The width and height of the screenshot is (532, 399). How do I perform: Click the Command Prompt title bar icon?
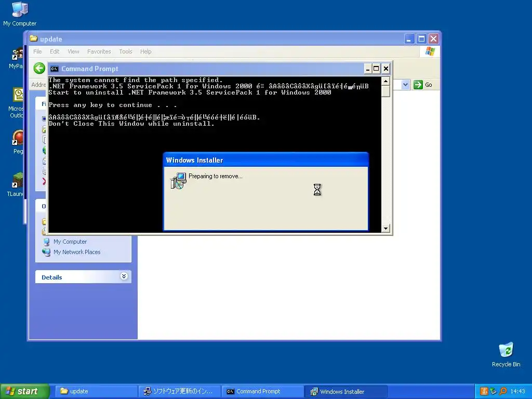tap(54, 69)
